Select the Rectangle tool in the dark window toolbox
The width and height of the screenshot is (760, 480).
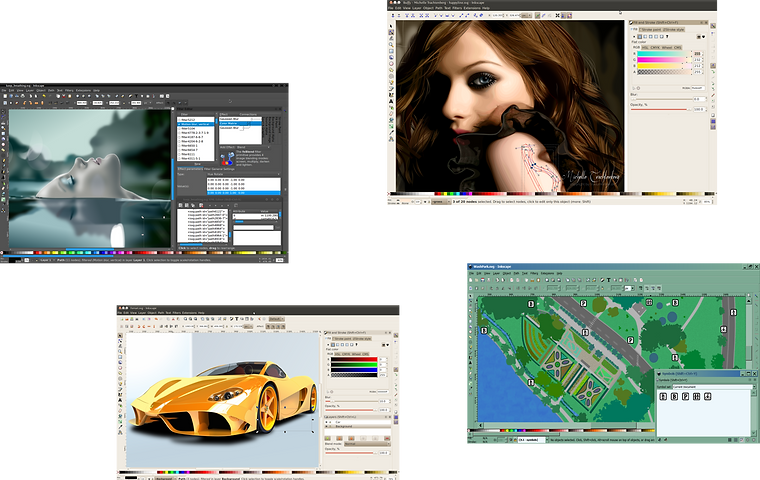click(x=3, y=133)
